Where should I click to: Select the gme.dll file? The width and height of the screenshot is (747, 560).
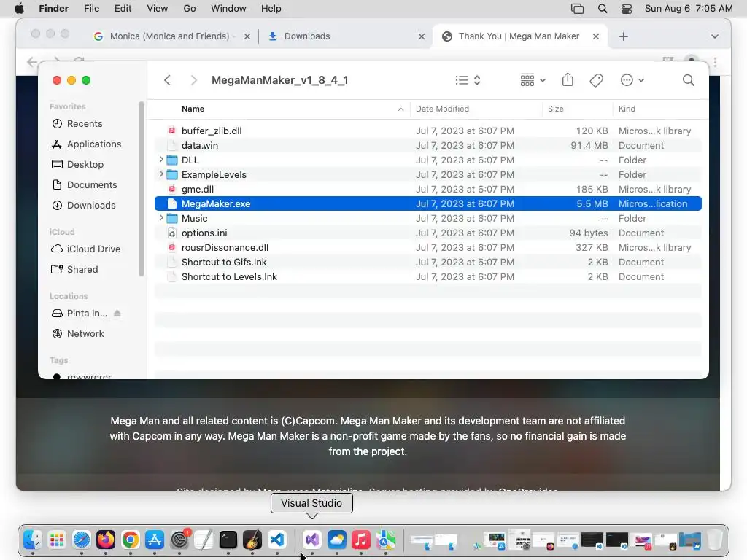[427, 189]
